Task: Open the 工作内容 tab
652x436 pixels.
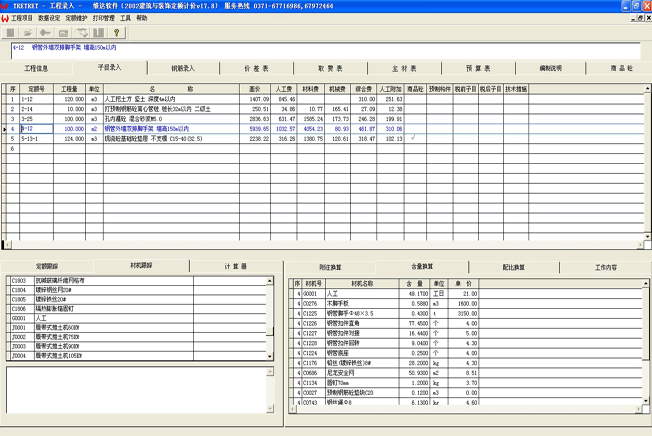Action: tap(606, 267)
